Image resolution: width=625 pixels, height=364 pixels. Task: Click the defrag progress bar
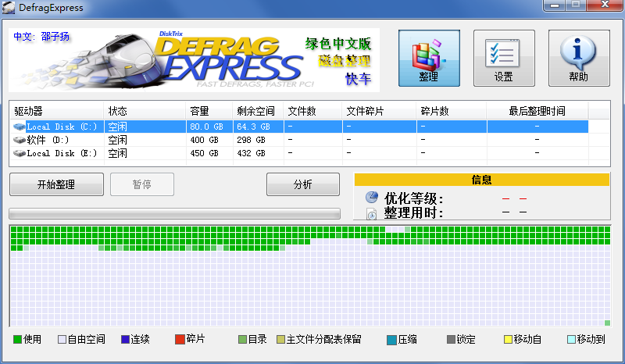174,214
